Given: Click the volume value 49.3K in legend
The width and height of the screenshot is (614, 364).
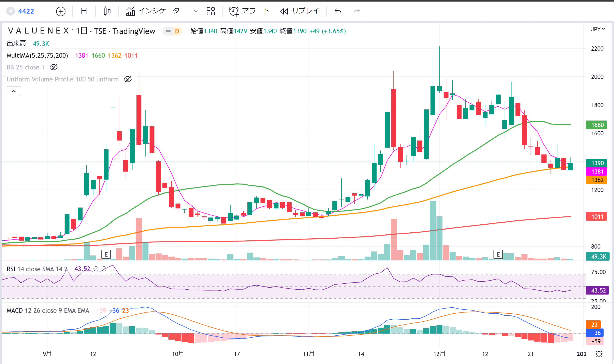Looking at the screenshot, I should click(41, 44).
